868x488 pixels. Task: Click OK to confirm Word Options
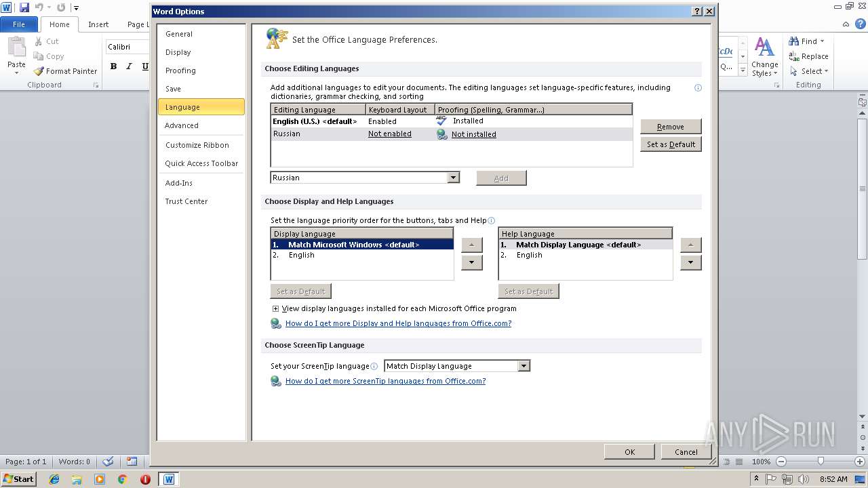(x=629, y=452)
